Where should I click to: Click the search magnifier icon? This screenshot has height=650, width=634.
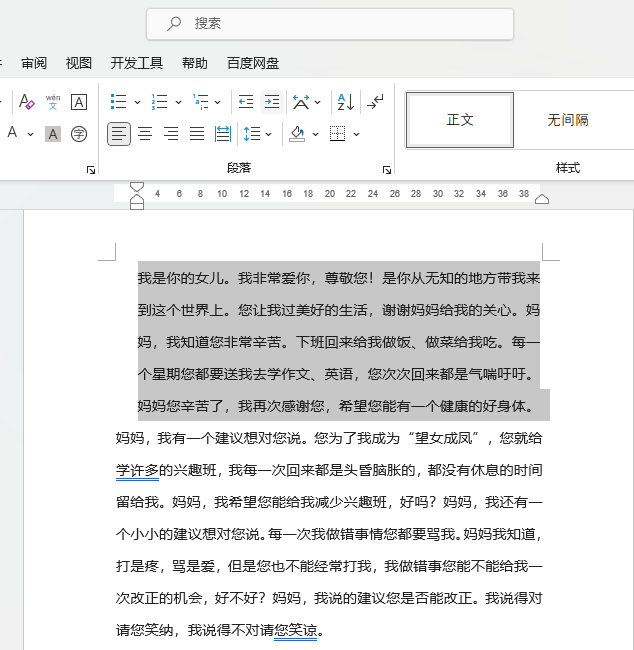[174, 24]
